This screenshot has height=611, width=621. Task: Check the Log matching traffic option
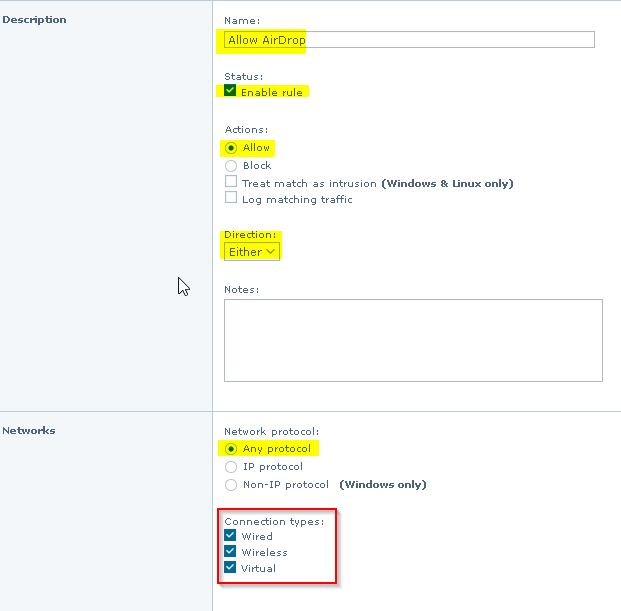tap(231, 199)
